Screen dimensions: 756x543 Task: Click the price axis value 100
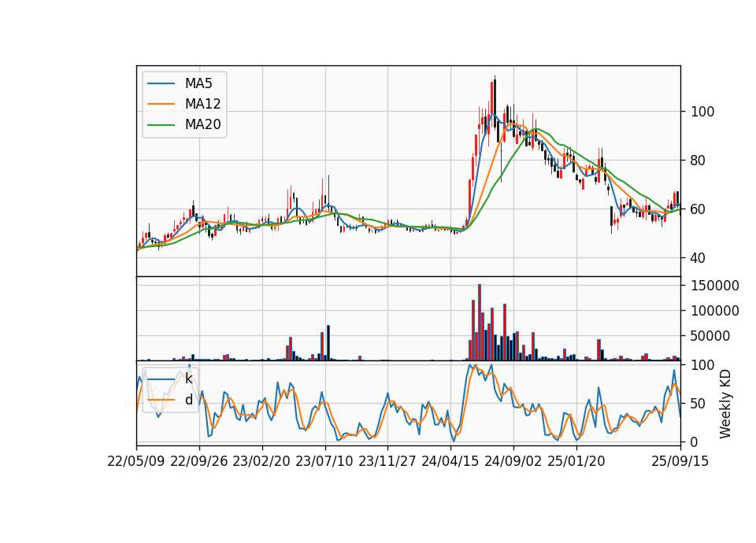702,112
